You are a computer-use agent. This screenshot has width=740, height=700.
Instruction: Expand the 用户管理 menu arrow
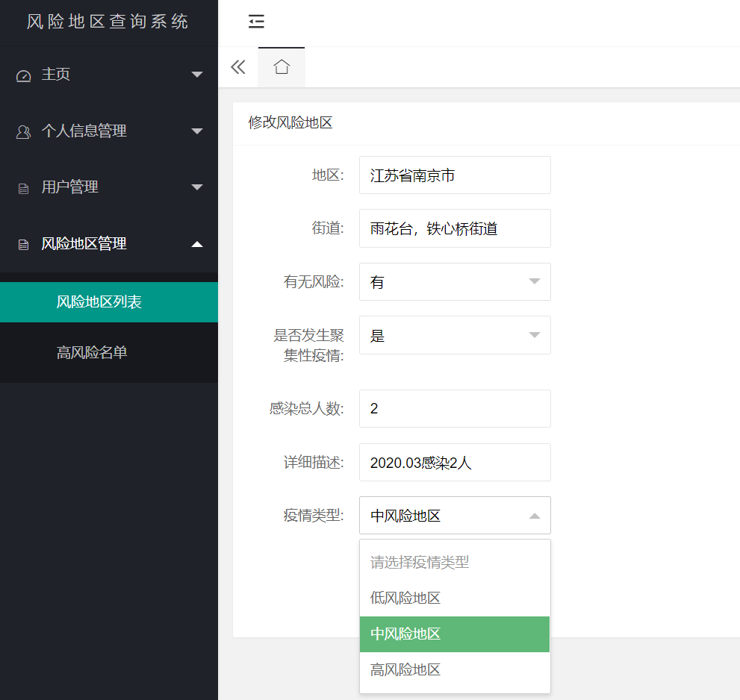[197, 187]
